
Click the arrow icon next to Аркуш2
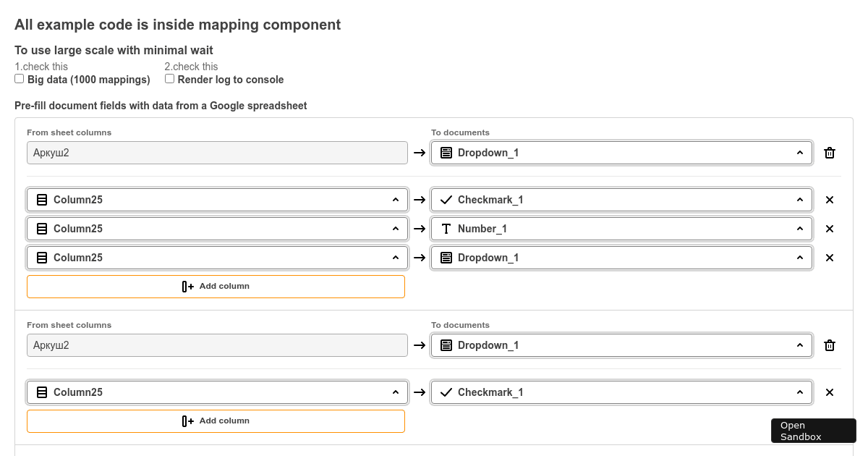(420, 153)
